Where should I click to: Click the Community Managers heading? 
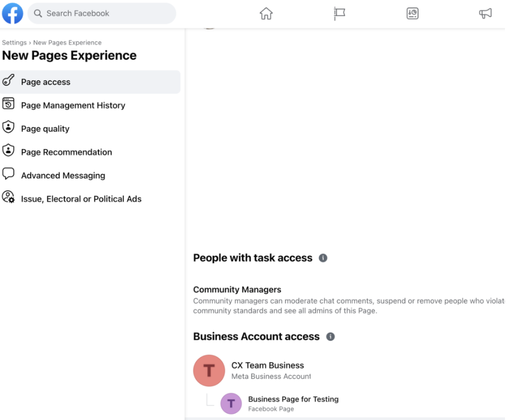tap(237, 290)
